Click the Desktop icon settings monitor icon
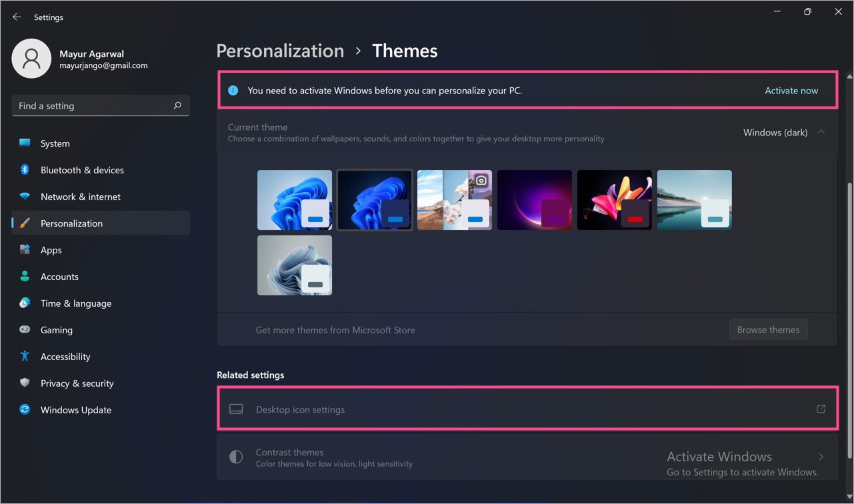 tap(236, 409)
